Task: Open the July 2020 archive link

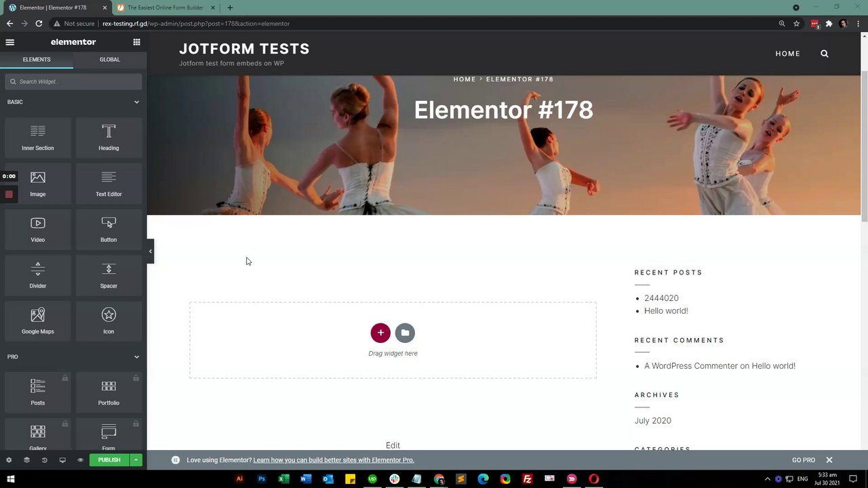Action: click(x=653, y=421)
